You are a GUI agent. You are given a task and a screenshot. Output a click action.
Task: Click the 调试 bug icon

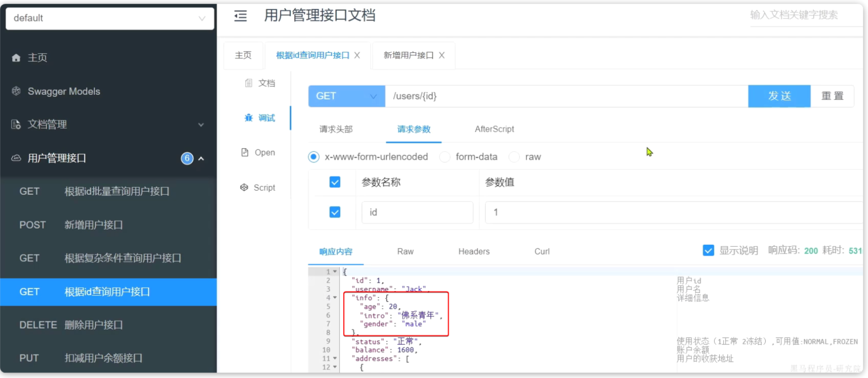click(248, 118)
